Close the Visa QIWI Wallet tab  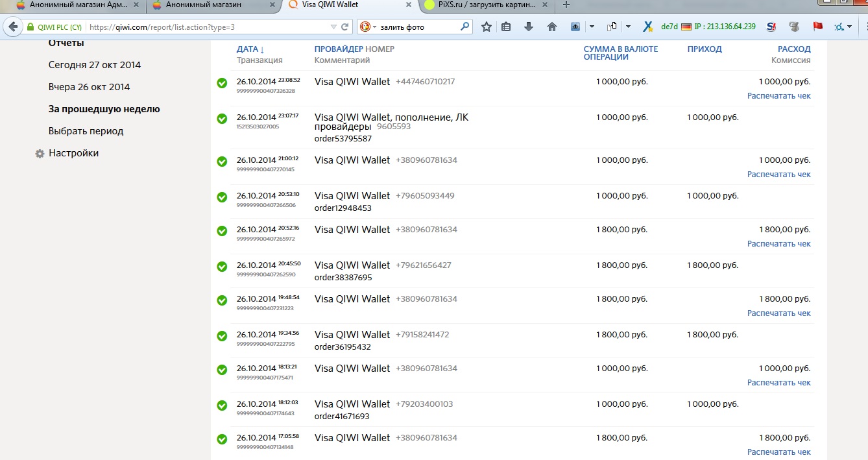(x=408, y=5)
